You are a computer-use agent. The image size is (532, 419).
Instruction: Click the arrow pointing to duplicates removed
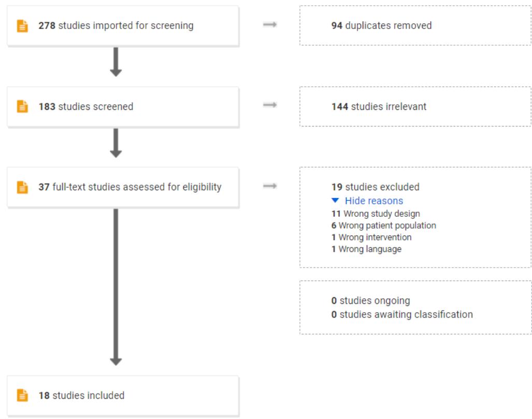coord(269,25)
